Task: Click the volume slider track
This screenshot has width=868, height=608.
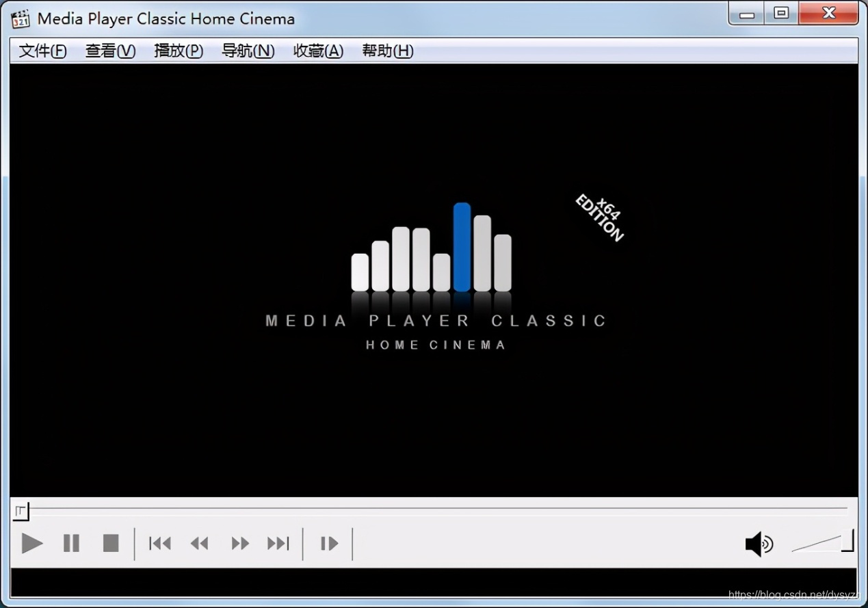Action: pyautogui.click(x=815, y=544)
